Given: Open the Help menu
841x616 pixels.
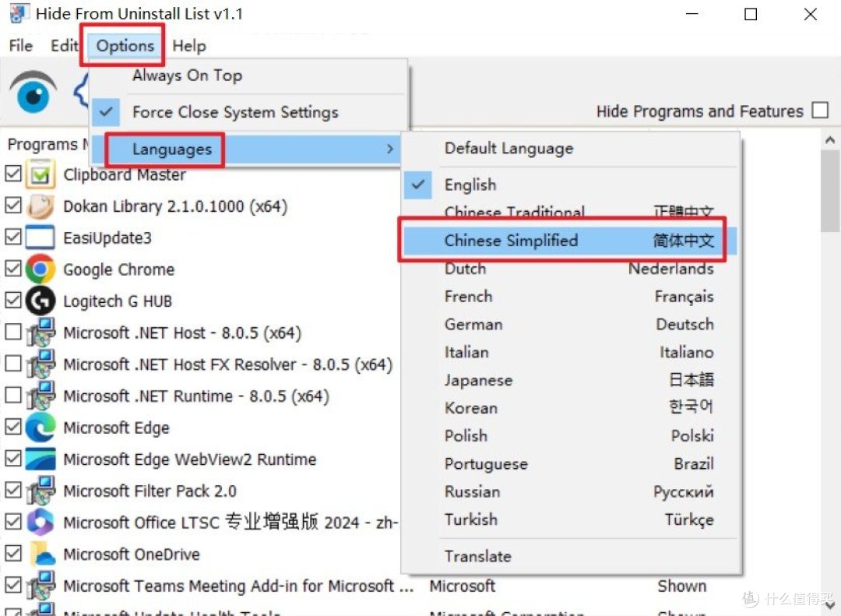Looking at the screenshot, I should tap(189, 46).
